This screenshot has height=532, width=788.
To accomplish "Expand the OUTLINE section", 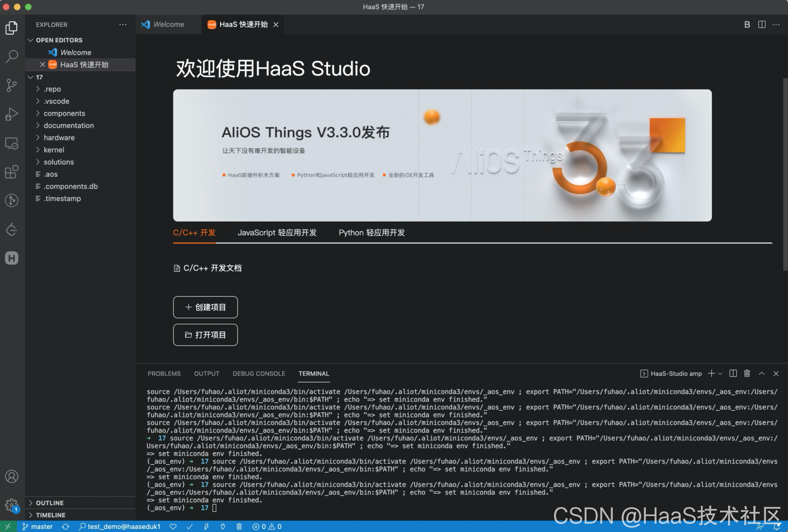I will pos(50,503).
